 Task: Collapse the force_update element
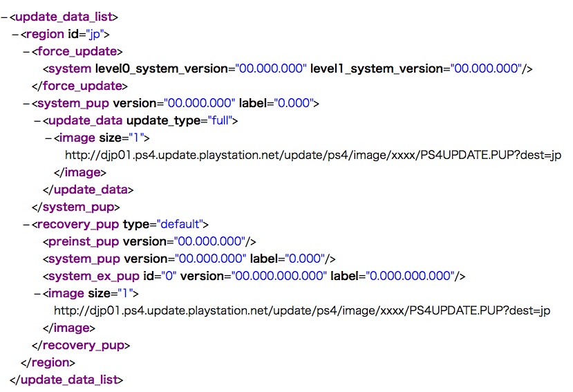click(x=26, y=51)
